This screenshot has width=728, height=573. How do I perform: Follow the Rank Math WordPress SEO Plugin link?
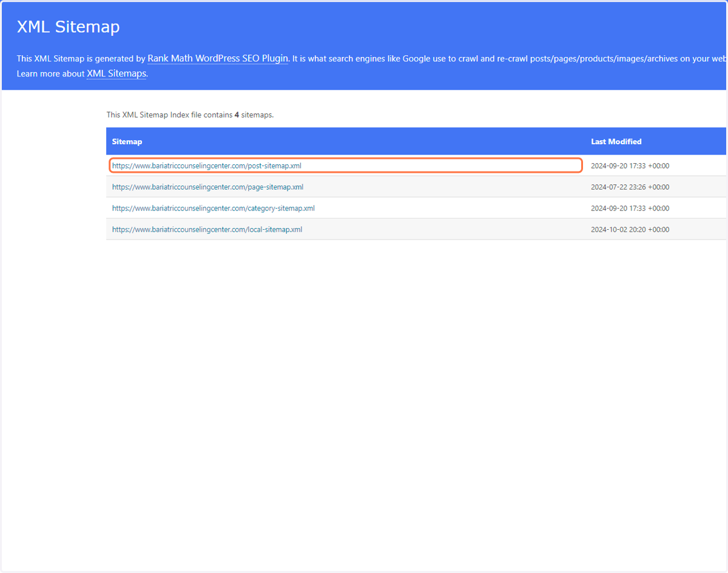[x=218, y=59]
